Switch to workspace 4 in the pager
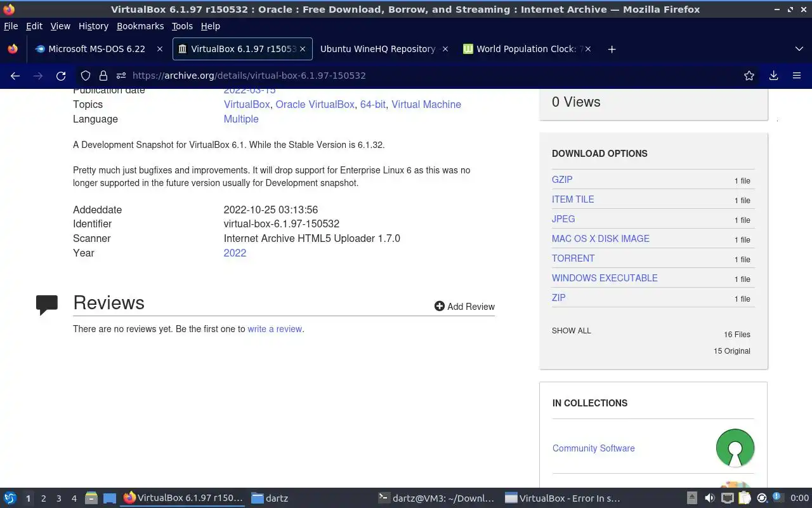The width and height of the screenshot is (812, 508). 74,498
